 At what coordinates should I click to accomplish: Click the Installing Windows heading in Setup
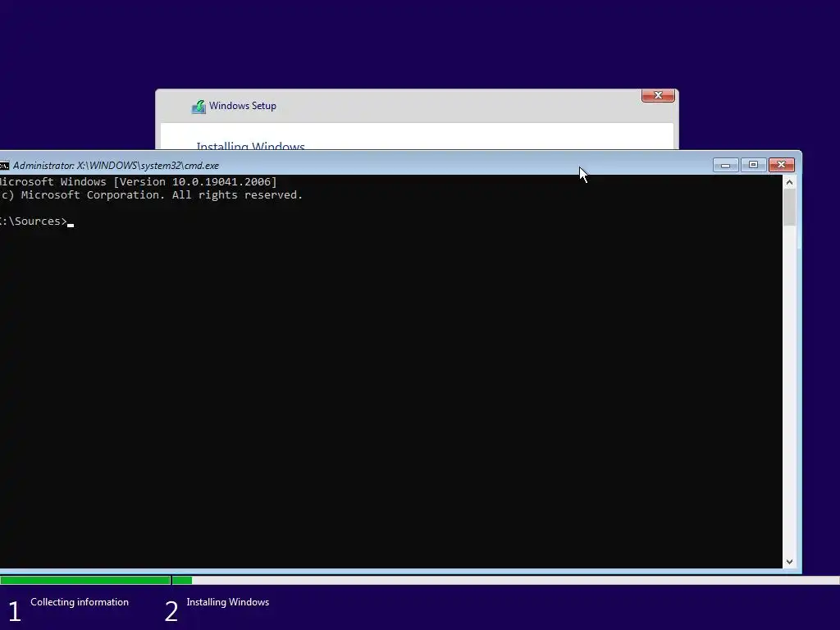click(x=251, y=145)
